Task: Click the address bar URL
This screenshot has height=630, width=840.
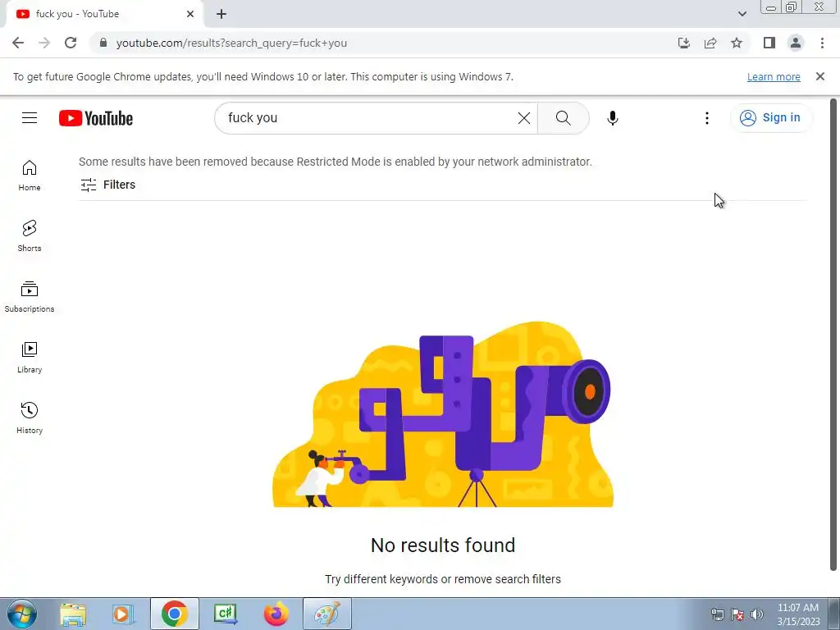Action: 231,43
